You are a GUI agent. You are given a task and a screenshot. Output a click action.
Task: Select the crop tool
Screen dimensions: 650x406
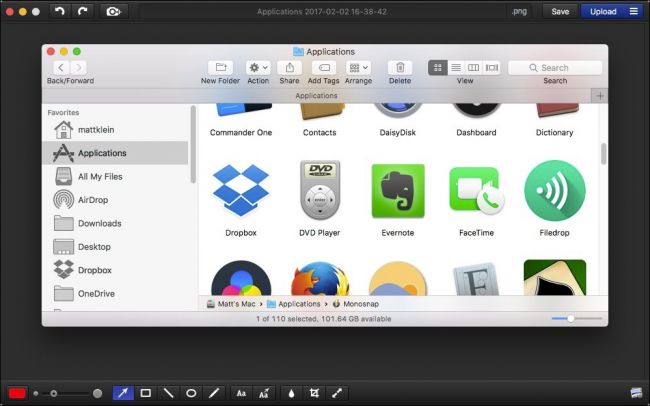click(x=314, y=393)
